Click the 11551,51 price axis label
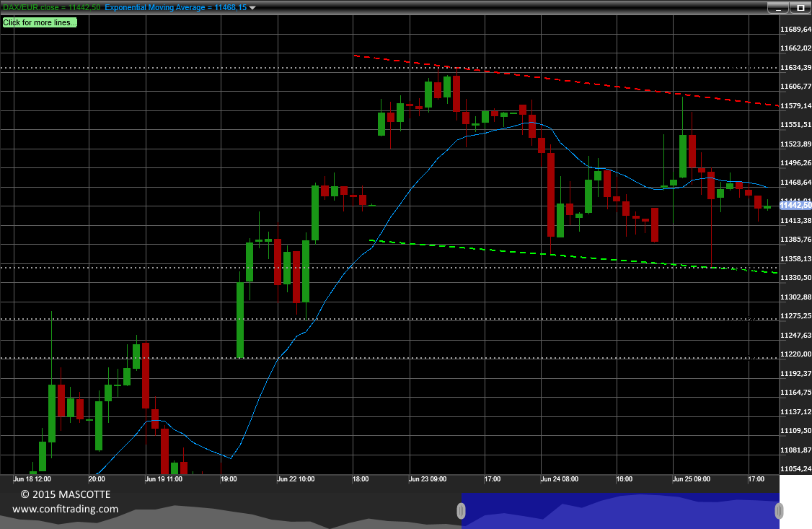The height and width of the screenshot is (529, 812). click(x=795, y=125)
